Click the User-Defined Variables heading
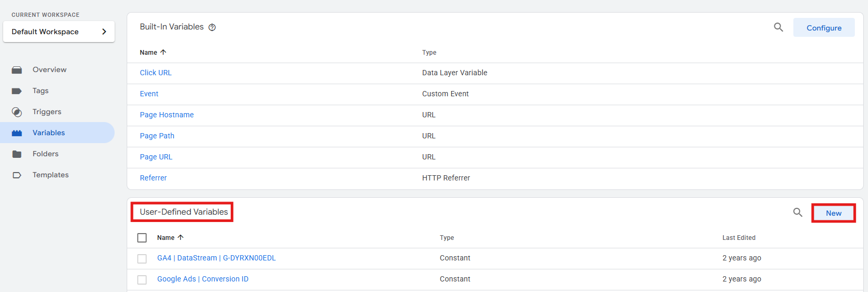 [184, 212]
